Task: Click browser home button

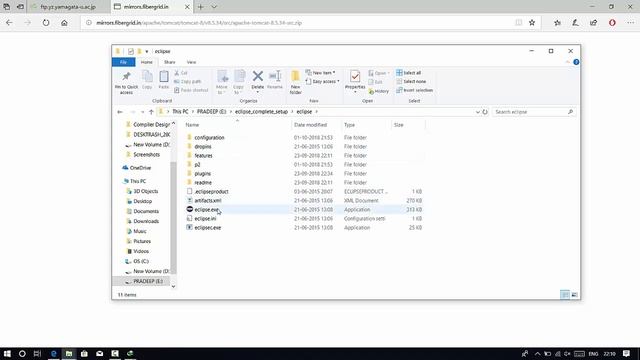Action: pos(64,23)
